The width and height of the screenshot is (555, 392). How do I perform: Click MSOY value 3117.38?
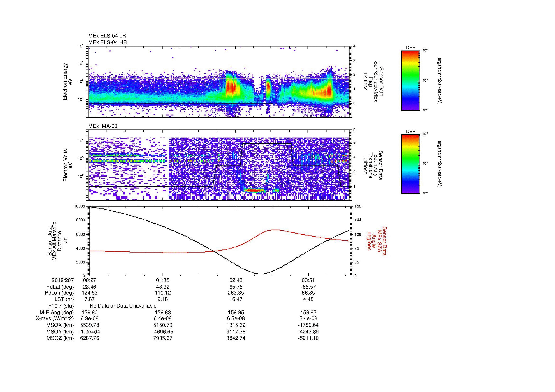pos(236,332)
